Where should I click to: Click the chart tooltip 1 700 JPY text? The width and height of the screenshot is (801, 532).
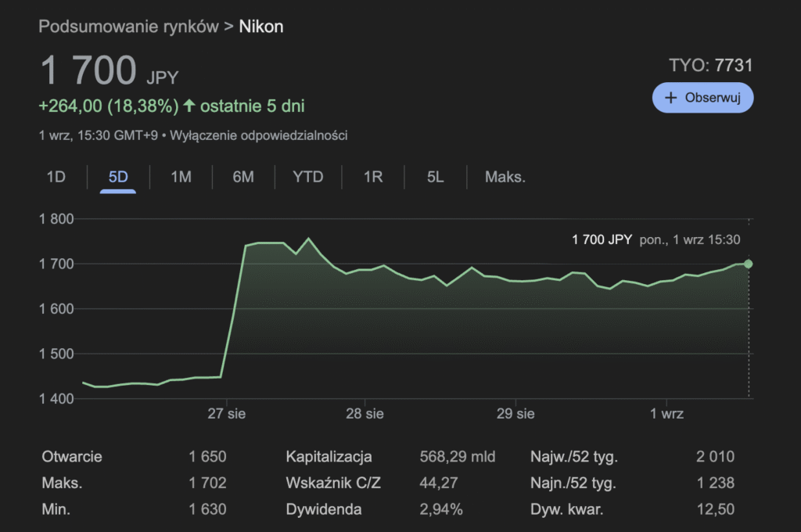(x=602, y=239)
